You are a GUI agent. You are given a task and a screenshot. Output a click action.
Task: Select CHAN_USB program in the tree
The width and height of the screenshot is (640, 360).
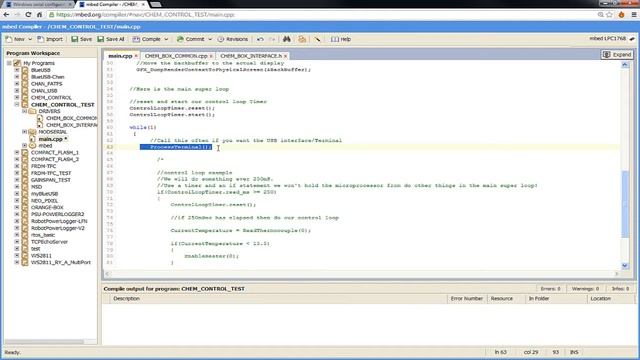tap(44, 91)
